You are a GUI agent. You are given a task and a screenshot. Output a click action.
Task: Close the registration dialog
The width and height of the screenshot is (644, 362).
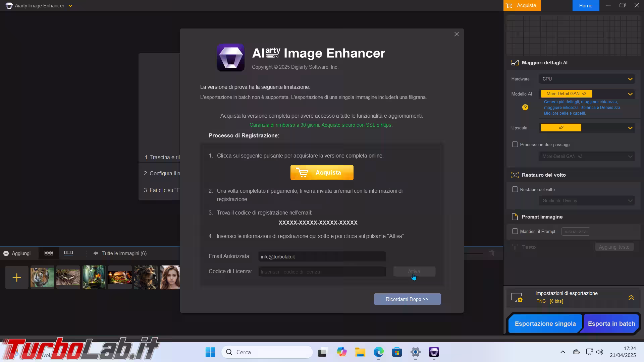click(457, 34)
